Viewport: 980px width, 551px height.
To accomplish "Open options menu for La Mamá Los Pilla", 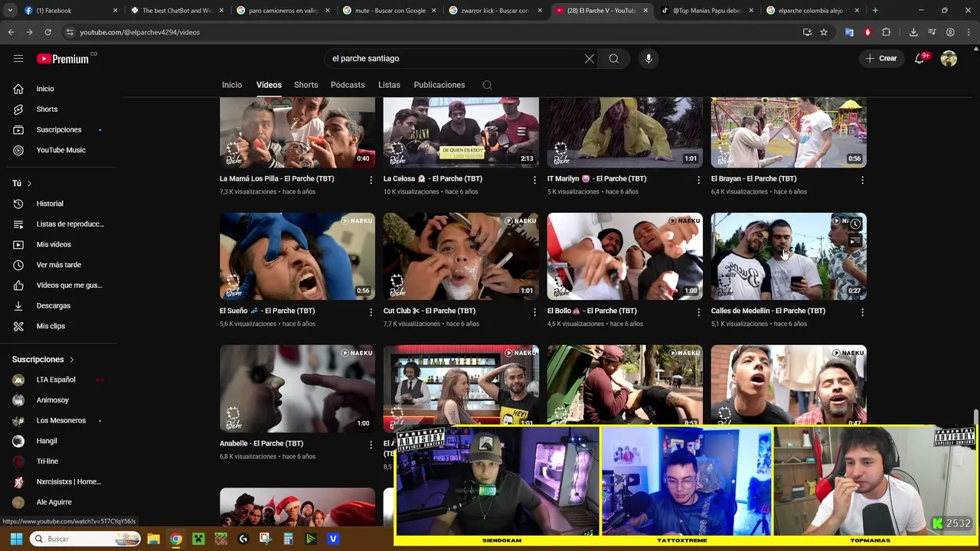I will click(371, 180).
